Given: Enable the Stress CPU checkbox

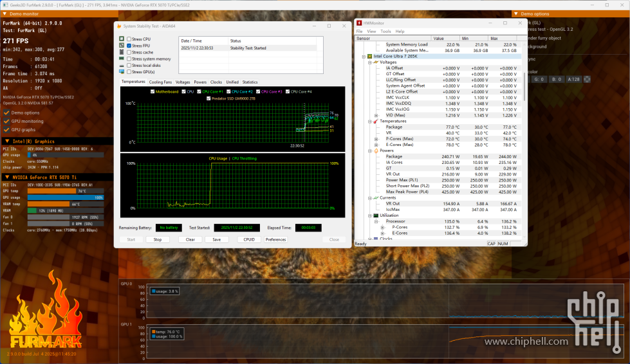Looking at the screenshot, I should pos(129,39).
